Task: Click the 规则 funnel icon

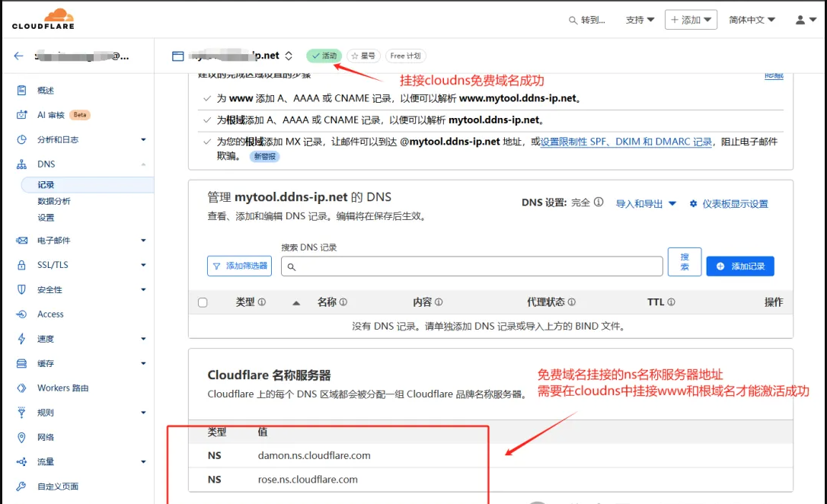Action: tap(21, 413)
